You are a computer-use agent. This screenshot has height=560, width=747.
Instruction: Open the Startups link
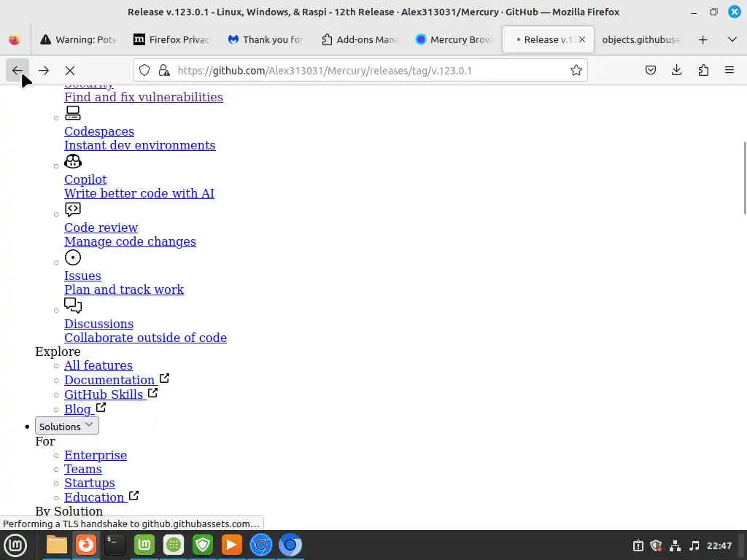[x=90, y=483]
